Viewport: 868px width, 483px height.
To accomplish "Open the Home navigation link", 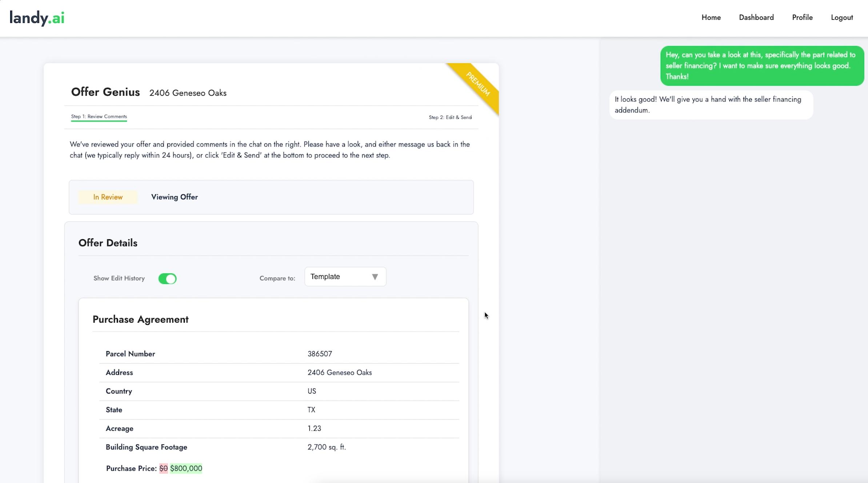I will click(711, 17).
